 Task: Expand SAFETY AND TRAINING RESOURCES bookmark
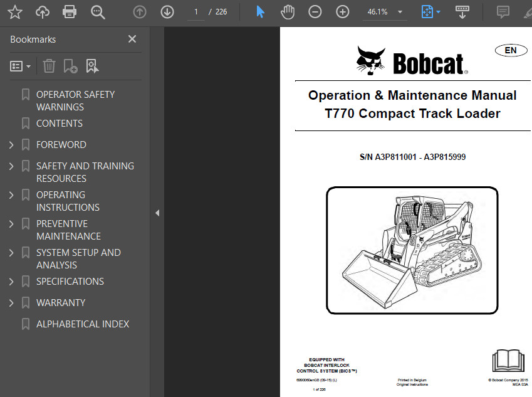[11, 166]
